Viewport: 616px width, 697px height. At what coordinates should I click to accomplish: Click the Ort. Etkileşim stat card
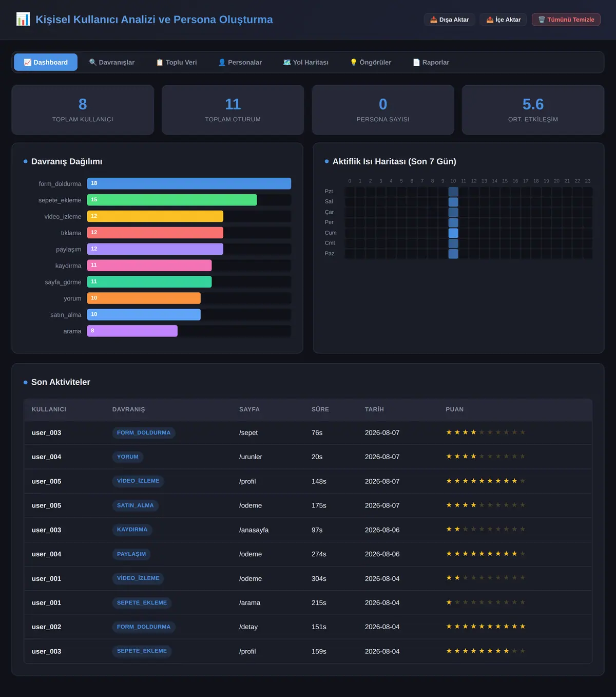pos(533,110)
